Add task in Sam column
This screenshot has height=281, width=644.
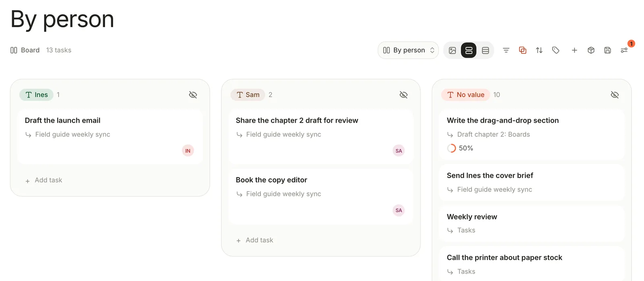pyautogui.click(x=255, y=240)
